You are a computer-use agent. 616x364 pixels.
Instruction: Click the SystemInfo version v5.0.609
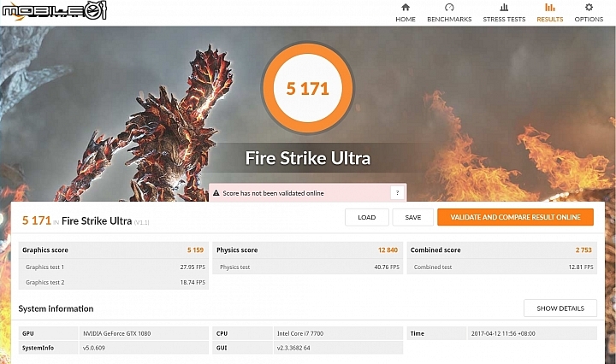[x=93, y=348]
